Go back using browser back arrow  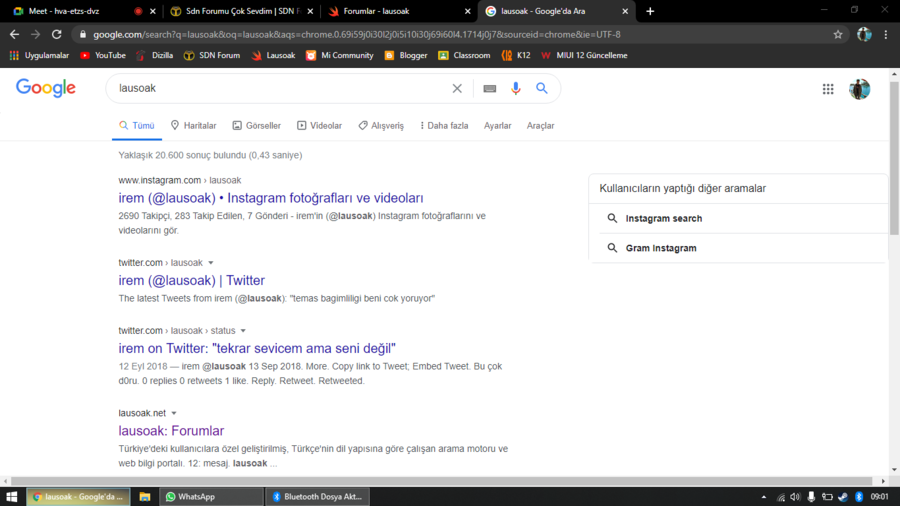pyautogui.click(x=14, y=34)
